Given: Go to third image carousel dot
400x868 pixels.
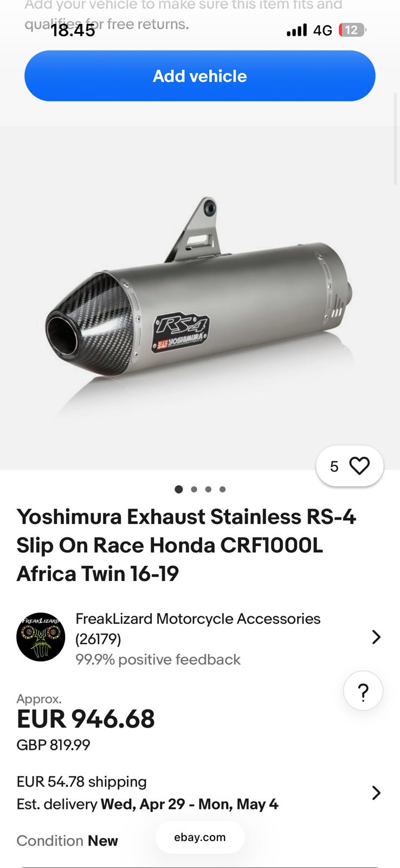Looking at the screenshot, I should tap(208, 489).
